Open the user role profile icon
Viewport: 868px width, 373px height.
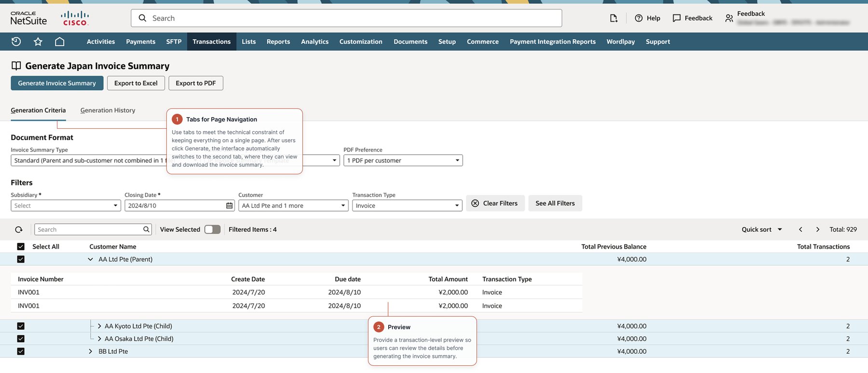point(729,18)
